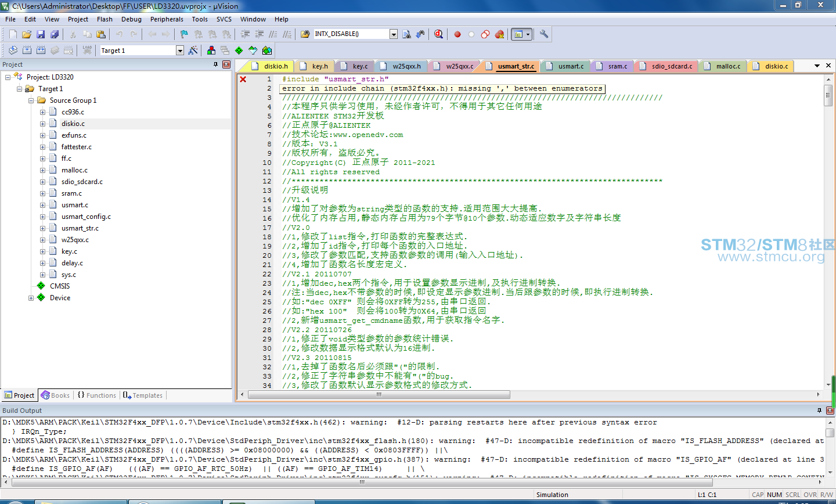Viewport: 836px width, 504px height.
Task: Switch to the malloc.c editor tab
Action: [723, 66]
